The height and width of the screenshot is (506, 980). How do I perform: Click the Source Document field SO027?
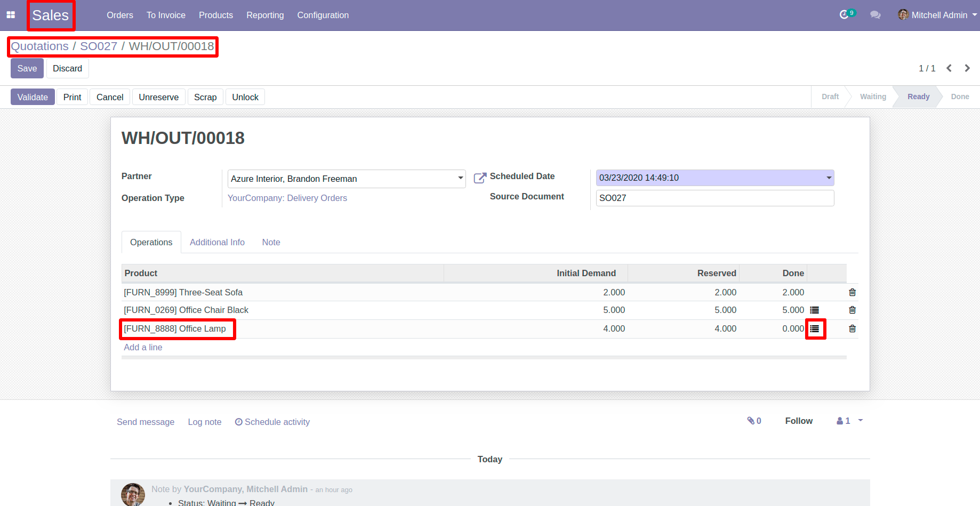click(x=715, y=198)
